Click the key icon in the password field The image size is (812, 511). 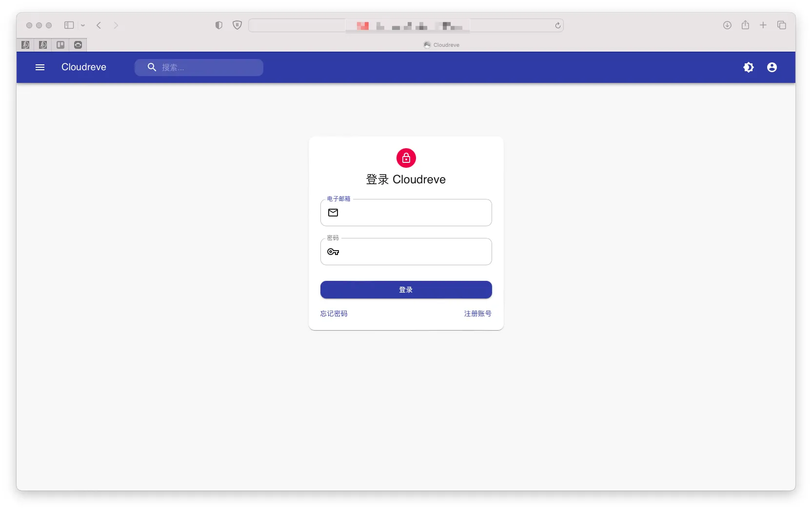point(333,252)
